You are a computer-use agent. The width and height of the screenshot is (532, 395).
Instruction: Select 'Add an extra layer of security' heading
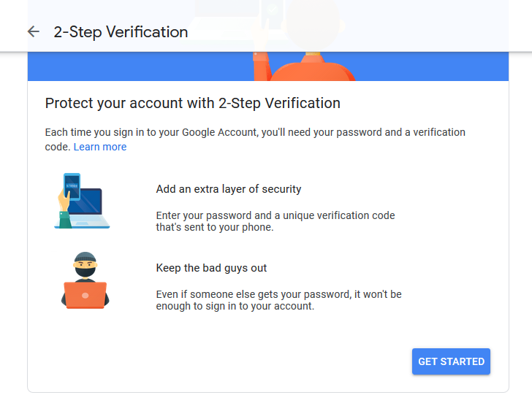point(228,189)
